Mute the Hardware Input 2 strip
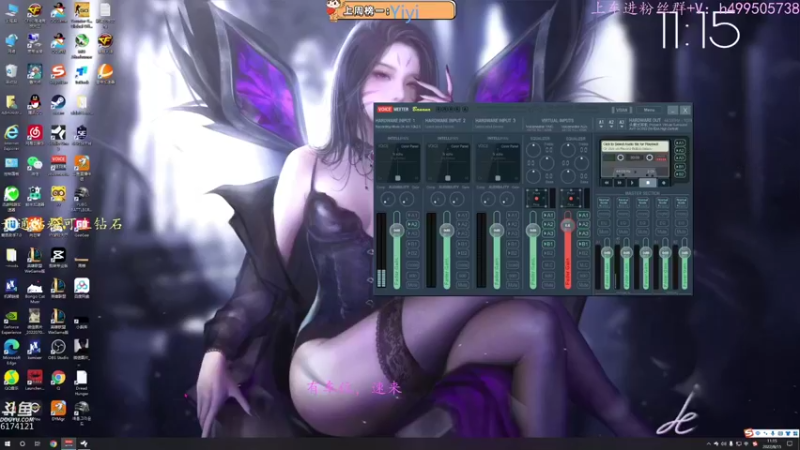This screenshot has height=450, width=800. pos(462,285)
